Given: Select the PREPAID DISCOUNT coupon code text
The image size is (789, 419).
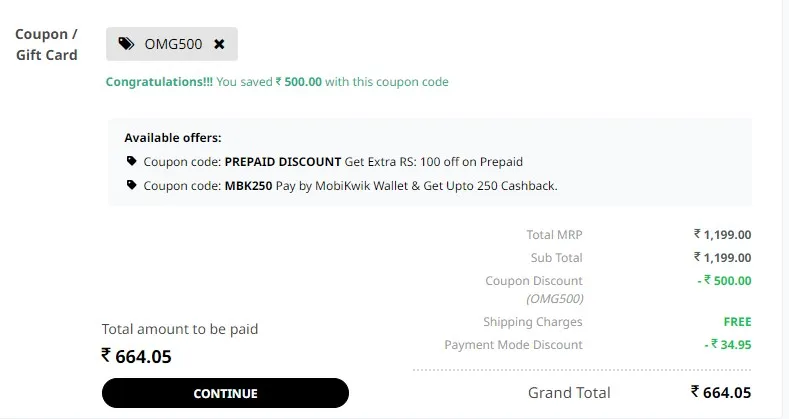Looking at the screenshot, I should [x=283, y=162].
